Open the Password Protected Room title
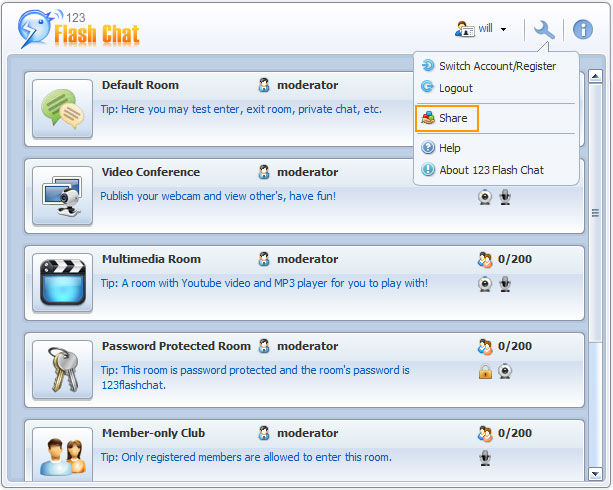 click(176, 346)
